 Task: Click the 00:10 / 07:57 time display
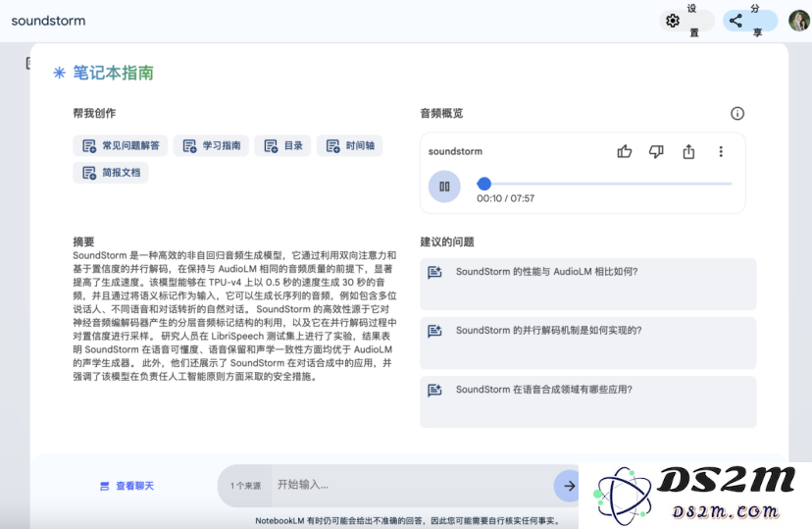tap(505, 198)
